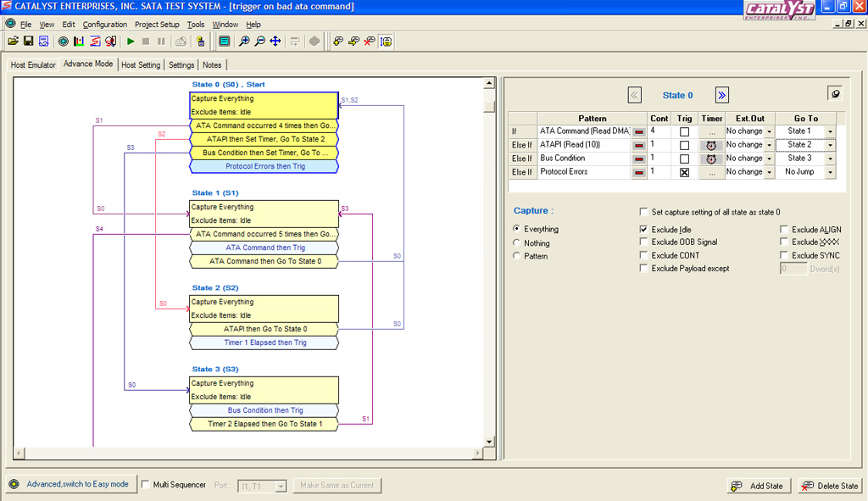Click the Zoom In magnifier icon
Image resolution: width=868 pixels, height=501 pixels.
[244, 41]
